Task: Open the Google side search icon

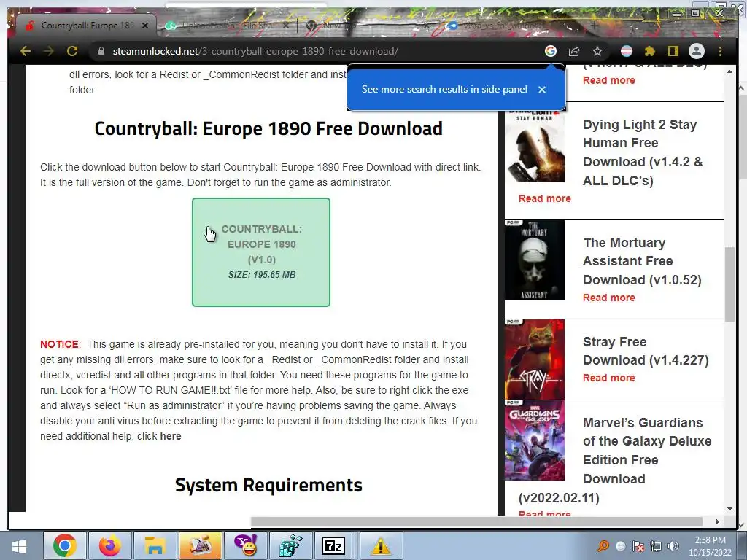Action: pyautogui.click(x=551, y=51)
